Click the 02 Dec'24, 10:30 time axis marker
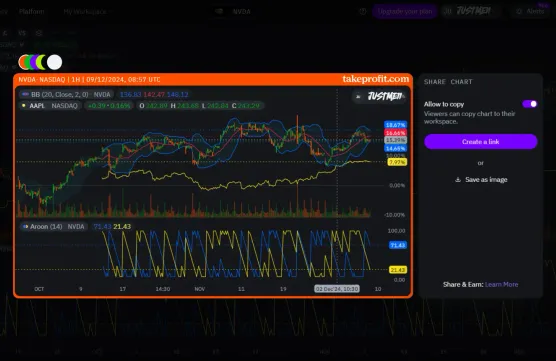Screen dimensions: 556x361 coord(337,289)
